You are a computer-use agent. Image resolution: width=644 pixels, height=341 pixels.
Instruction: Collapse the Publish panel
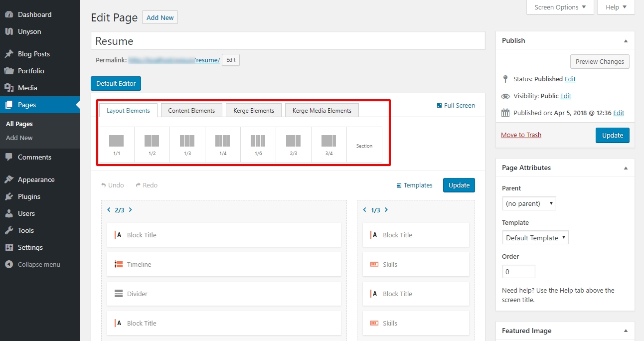[626, 41]
